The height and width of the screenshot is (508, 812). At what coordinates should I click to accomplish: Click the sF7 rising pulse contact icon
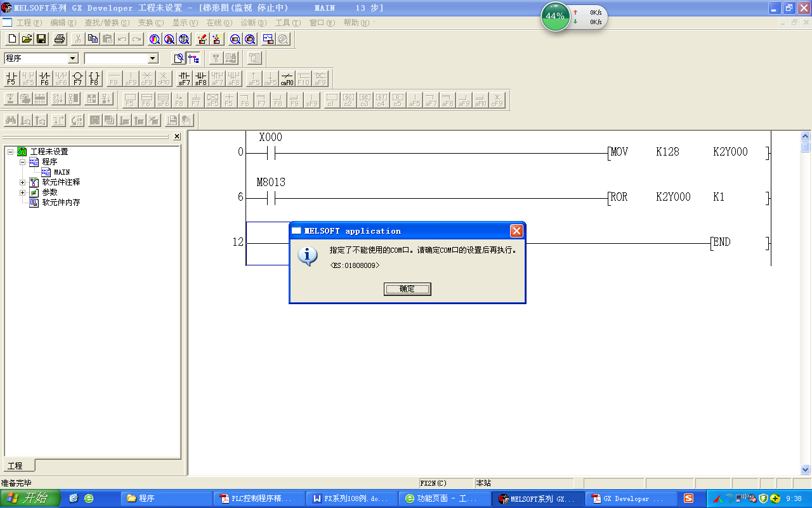[x=184, y=79]
